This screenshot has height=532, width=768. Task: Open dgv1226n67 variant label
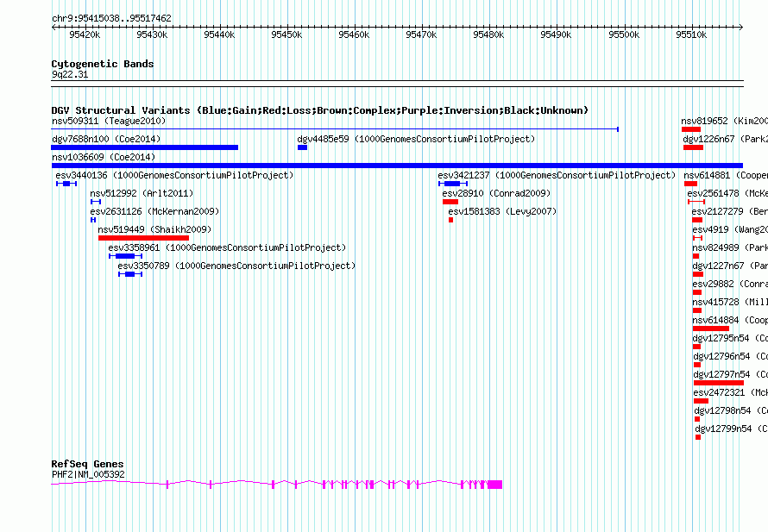[726, 139]
